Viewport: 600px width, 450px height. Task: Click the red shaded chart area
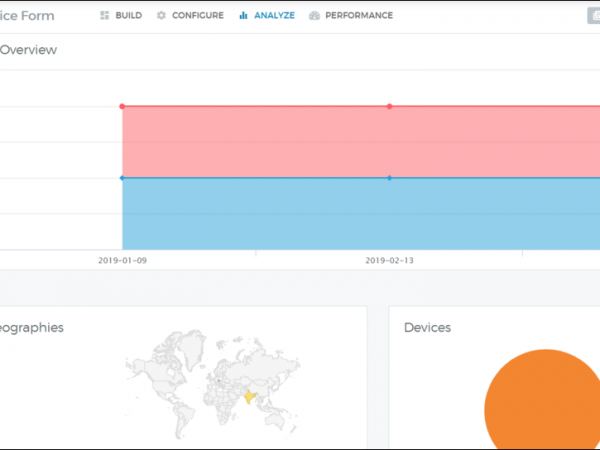click(x=300, y=142)
